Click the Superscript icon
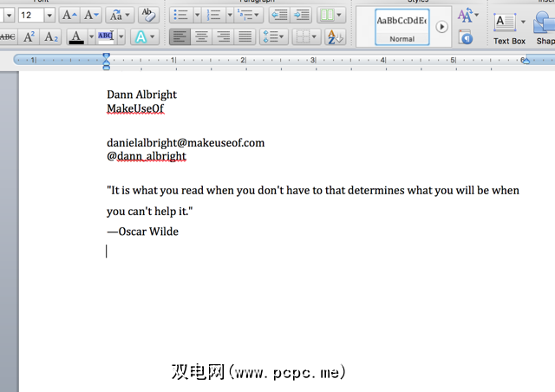This screenshot has width=555, height=392. (29, 36)
